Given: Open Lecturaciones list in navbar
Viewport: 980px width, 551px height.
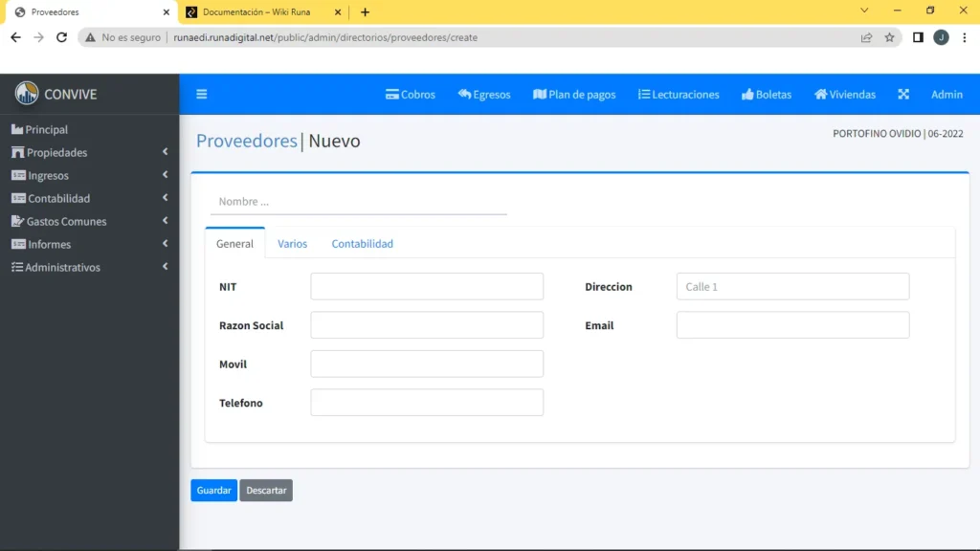Looking at the screenshot, I should 679,95.
